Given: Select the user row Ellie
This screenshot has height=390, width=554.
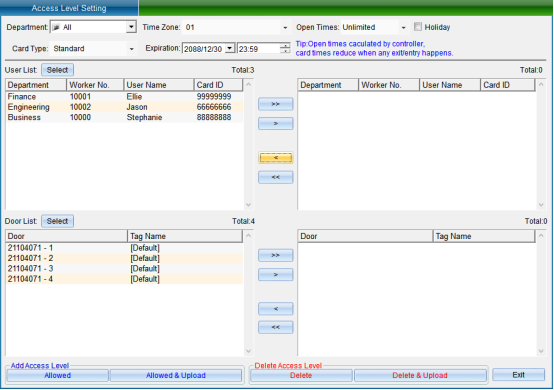Looking at the screenshot, I should tap(124, 96).
